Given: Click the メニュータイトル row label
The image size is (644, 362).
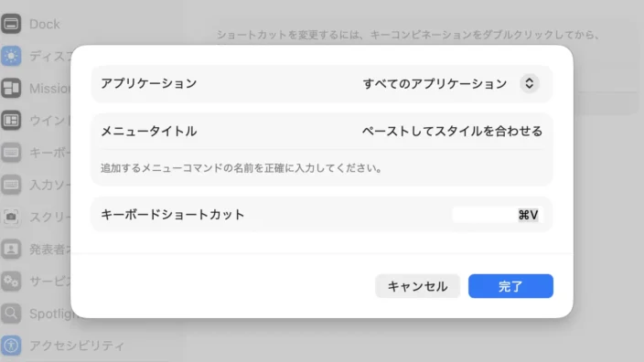Looking at the screenshot, I should pyautogui.click(x=149, y=132).
